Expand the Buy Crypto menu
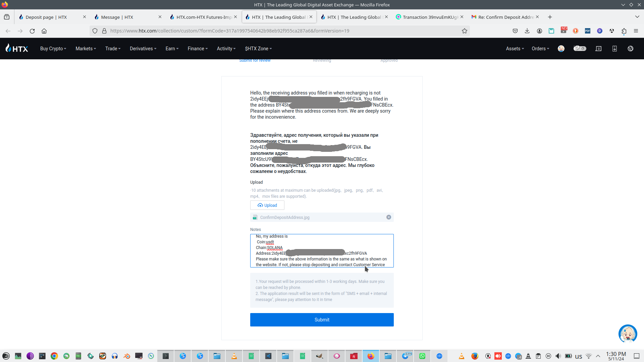 53,49
